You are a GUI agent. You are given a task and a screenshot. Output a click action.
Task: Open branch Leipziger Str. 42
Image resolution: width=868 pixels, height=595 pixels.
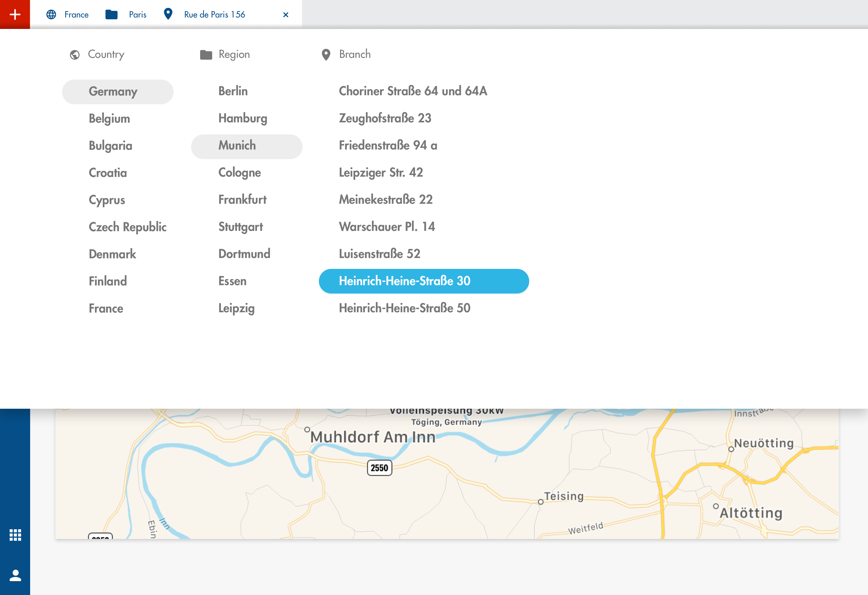click(381, 172)
